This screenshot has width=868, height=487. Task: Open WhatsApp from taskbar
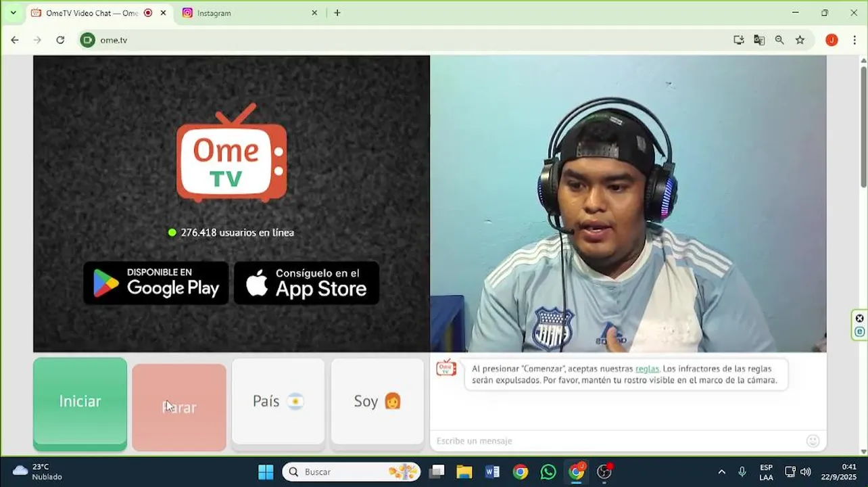(548, 471)
